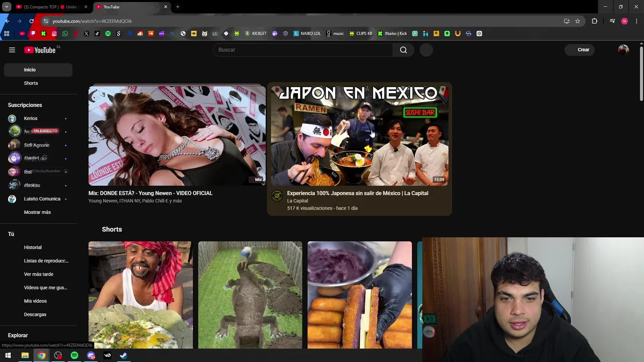The image size is (644, 362).
Task: Open the INaiko | Kick bookmark
Action: pos(392,34)
